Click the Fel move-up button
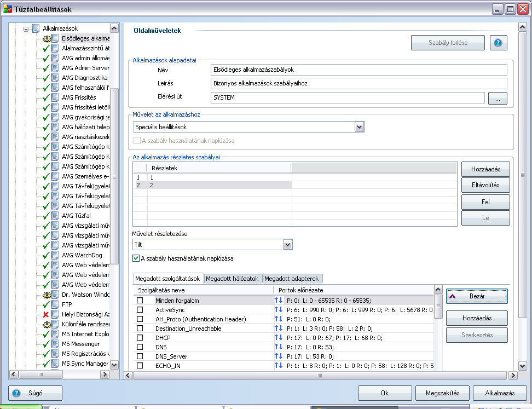The height and width of the screenshot is (409, 532). tap(485, 202)
